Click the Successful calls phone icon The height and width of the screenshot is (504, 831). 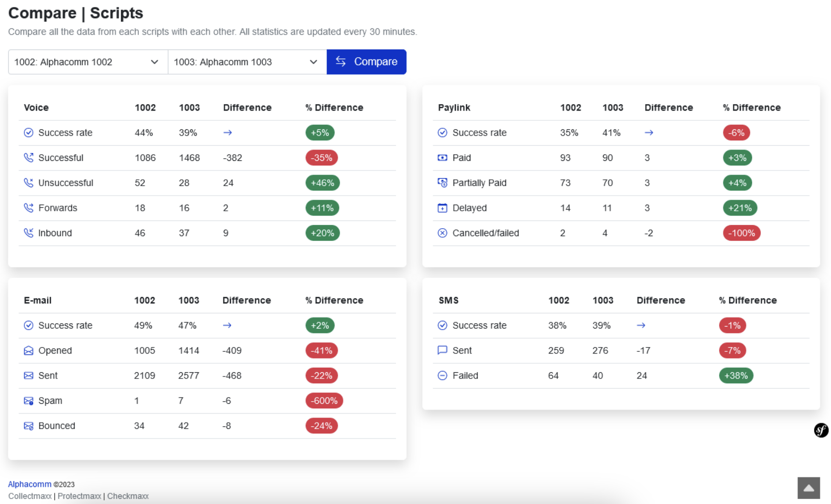coord(28,158)
